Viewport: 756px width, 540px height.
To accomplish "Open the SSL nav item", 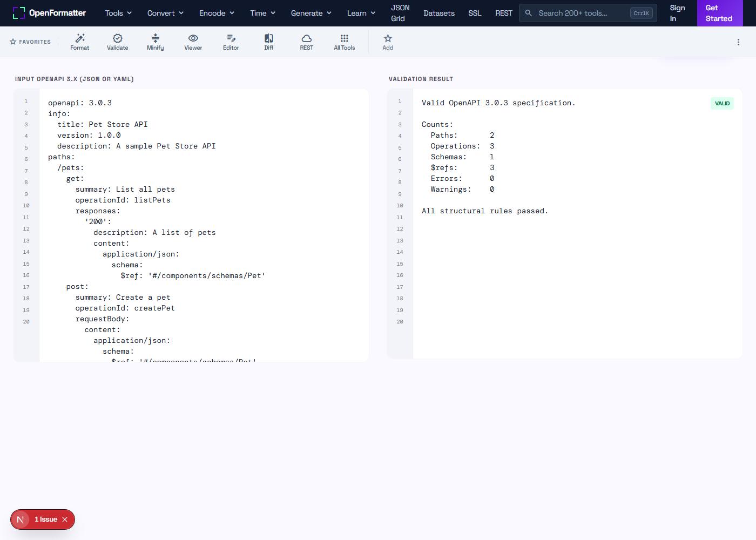I will point(475,13).
